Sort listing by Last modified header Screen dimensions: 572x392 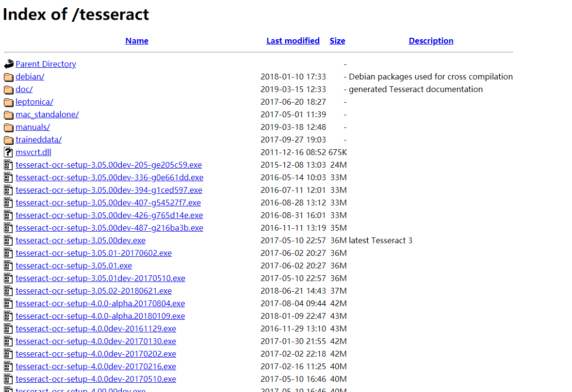[x=293, y=41]
